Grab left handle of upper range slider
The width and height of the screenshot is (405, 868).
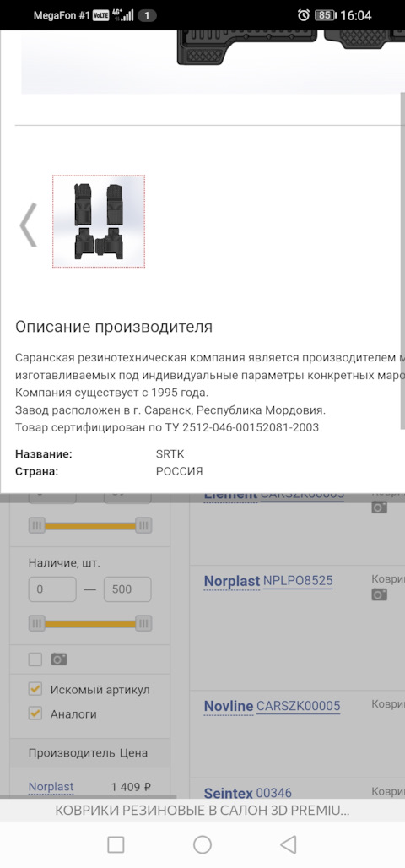tap(36, 525)
